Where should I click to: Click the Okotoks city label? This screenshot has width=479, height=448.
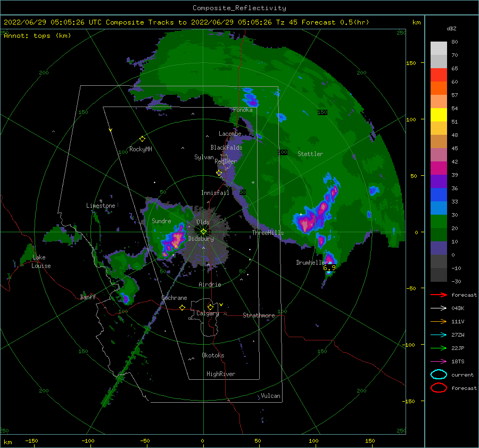[213, 355]
